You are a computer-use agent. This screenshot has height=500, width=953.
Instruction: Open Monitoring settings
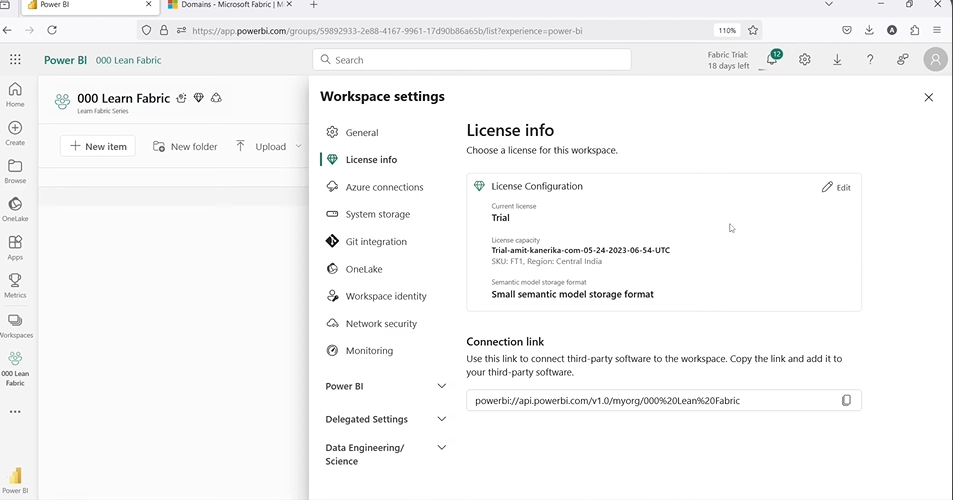click(360, 351)
